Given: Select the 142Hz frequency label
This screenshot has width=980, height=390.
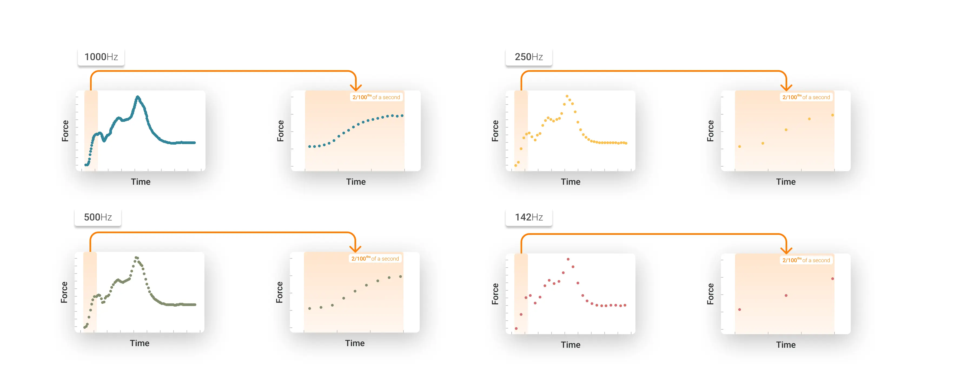Looking at the screenshot, I should 528,217.
